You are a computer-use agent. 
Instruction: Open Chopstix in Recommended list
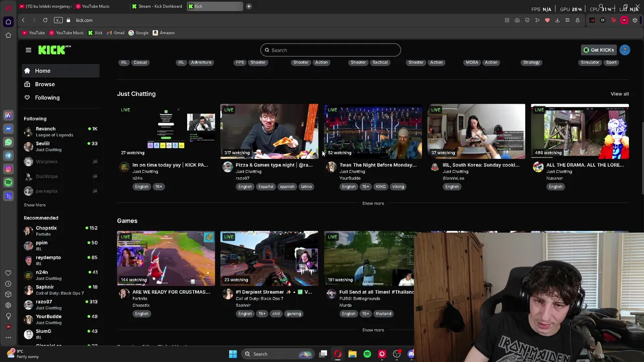point(61,231)
